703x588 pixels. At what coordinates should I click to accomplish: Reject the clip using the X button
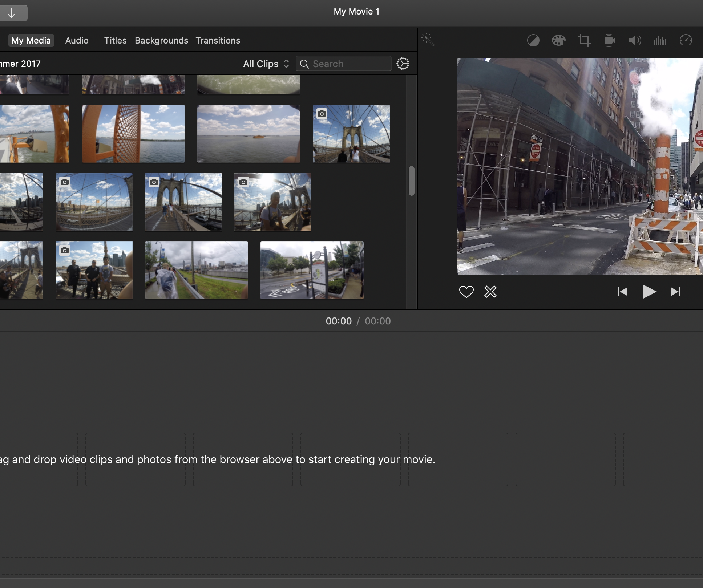click(x=490, y=292)
